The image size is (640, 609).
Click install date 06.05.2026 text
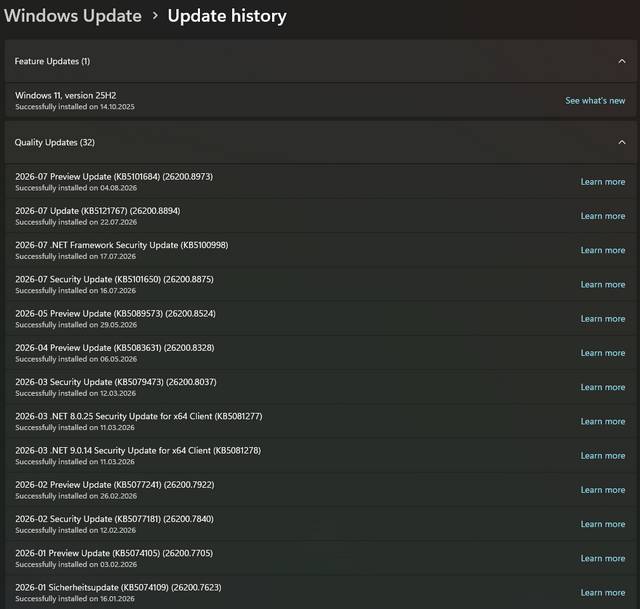[119, 360]
